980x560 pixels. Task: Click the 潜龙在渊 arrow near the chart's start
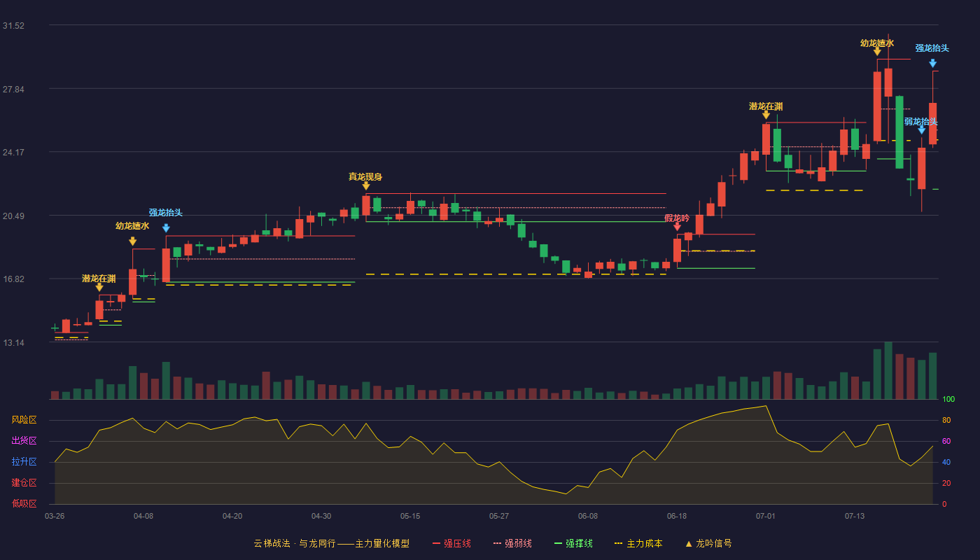coord(99,287)
